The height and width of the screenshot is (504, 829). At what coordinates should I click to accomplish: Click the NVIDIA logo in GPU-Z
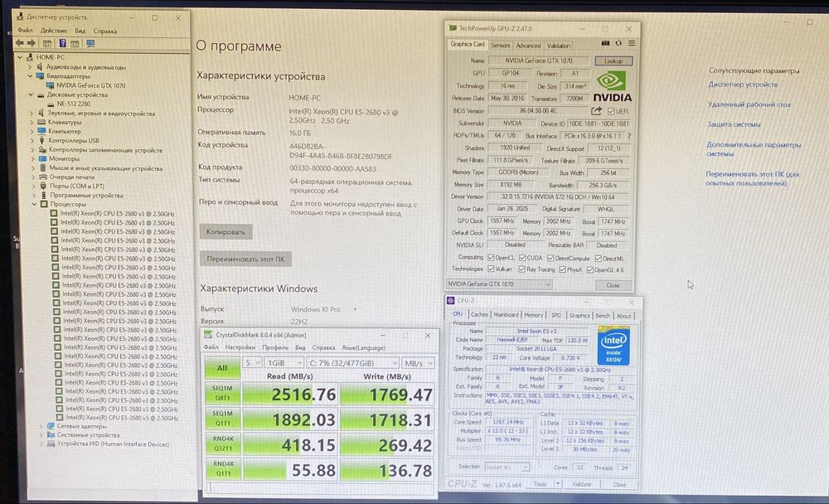point(612,87)
